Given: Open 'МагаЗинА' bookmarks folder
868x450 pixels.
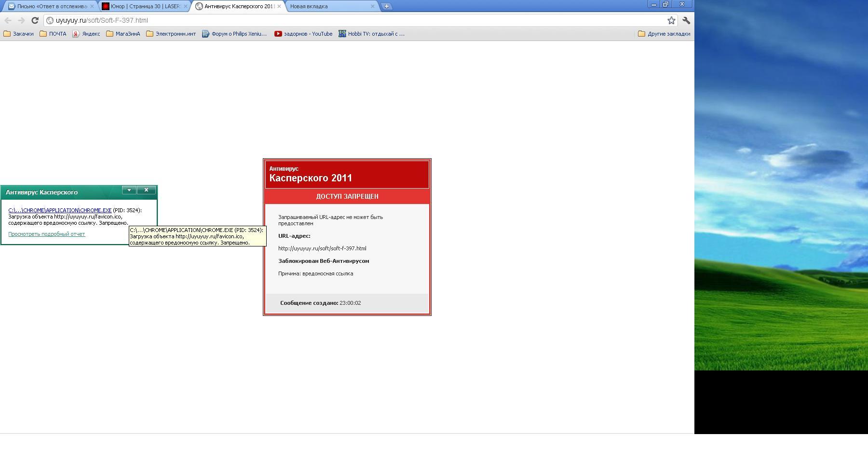Looking at the screenshot, I should (x=123, y=34).
